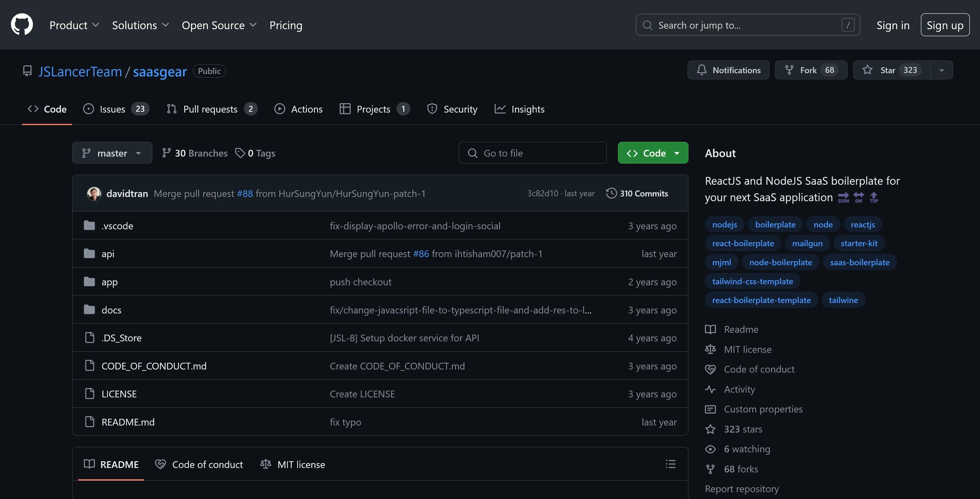Viewport: 980px width, 499px height.
Task: Open the Activity link in About
Action: coord(730,389)
